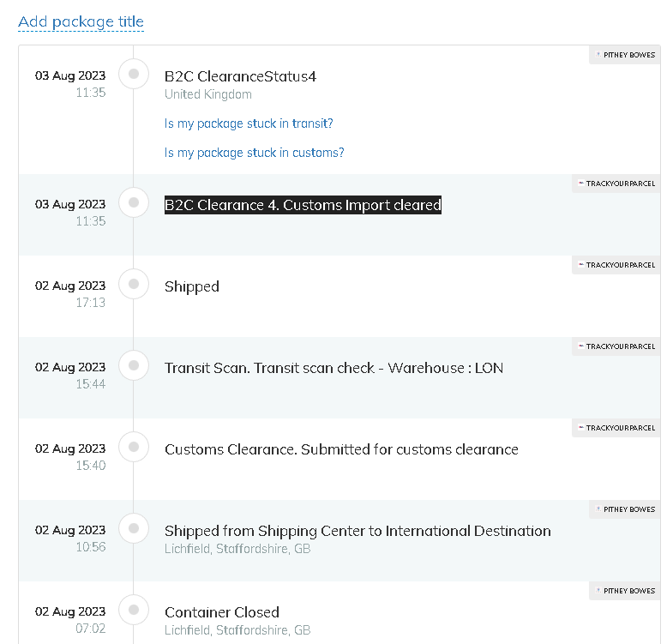The image size is (667, 644).
Task: Click TrackYourParcel badge on the Transit Scan row
Action: coord(616,346)
